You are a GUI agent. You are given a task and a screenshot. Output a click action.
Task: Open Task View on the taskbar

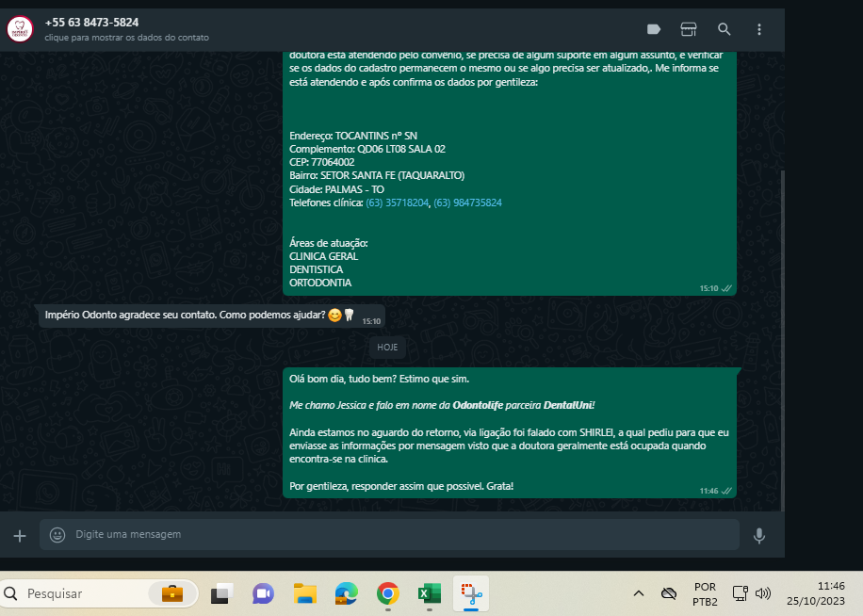pos(222,594)
